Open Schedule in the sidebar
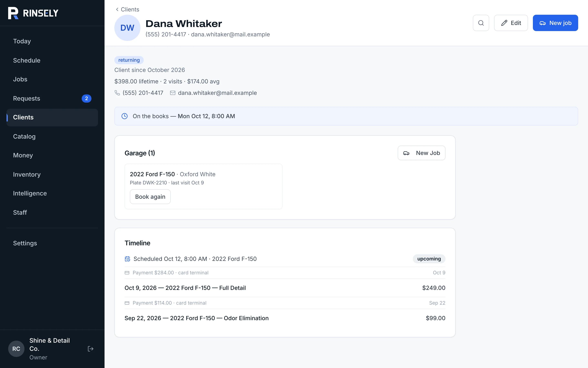The width and height of the screenshot is (588, 368). [x=52, y=60]
